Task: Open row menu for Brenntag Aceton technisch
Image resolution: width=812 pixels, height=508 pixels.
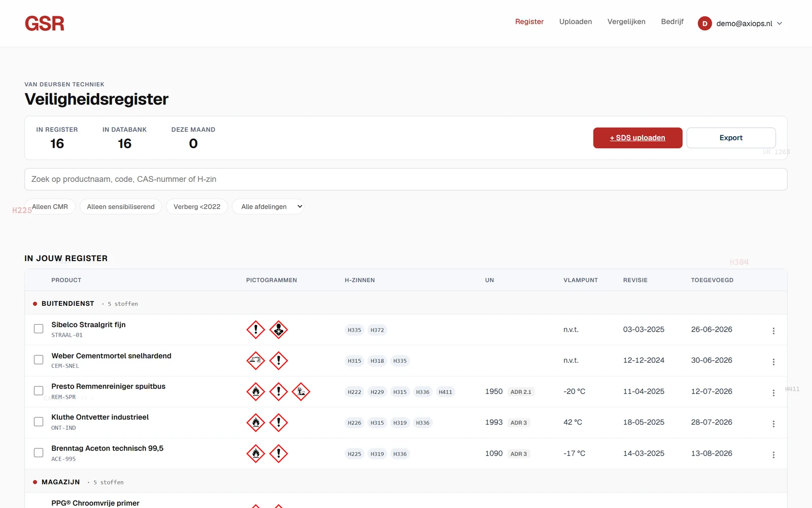Action: click(x=773, y=455)
